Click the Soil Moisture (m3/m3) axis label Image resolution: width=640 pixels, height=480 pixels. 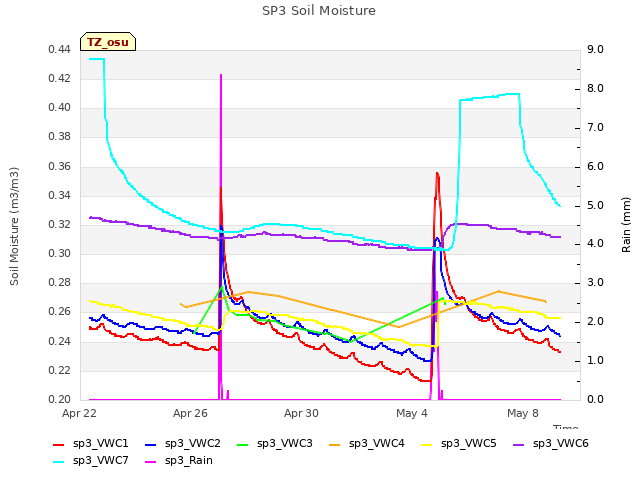click(x=14, y=226)
